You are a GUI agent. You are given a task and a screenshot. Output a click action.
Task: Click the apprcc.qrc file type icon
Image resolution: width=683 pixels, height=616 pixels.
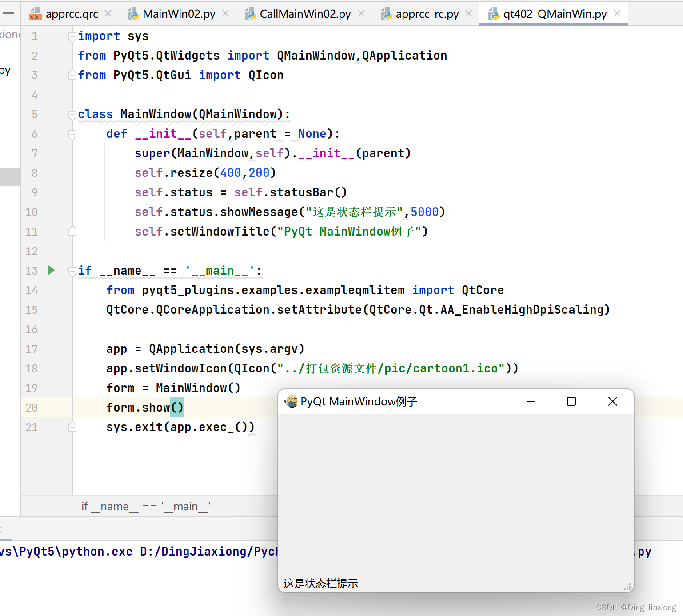tap(35, 14)
